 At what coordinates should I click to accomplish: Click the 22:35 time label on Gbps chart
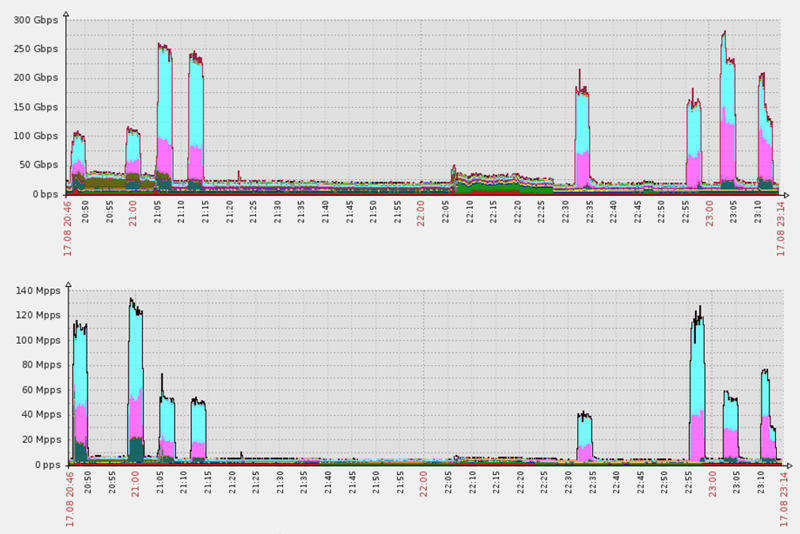pyautogui.click(x=590, y=211)
